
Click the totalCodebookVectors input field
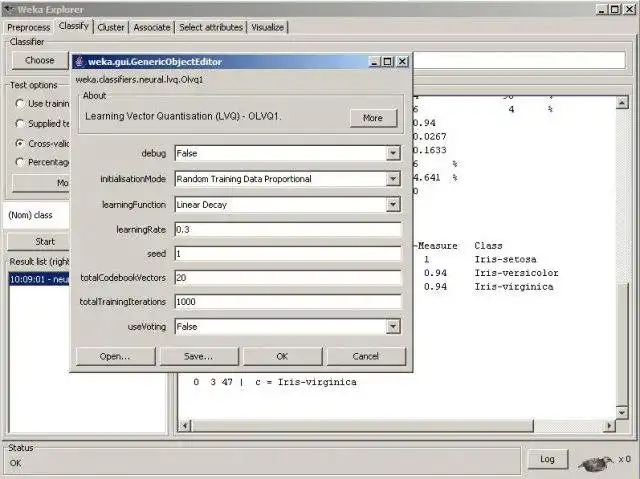click(288, 278)
